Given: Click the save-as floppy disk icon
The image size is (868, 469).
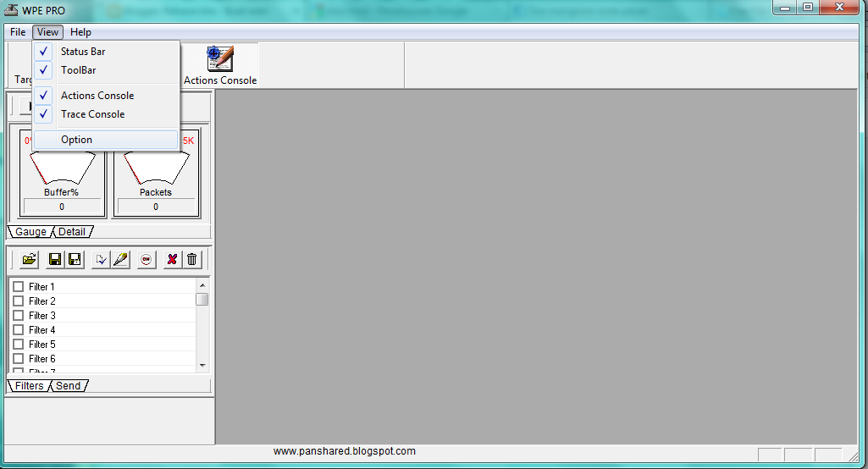Looking at the screenshot, I should point(75,259).
